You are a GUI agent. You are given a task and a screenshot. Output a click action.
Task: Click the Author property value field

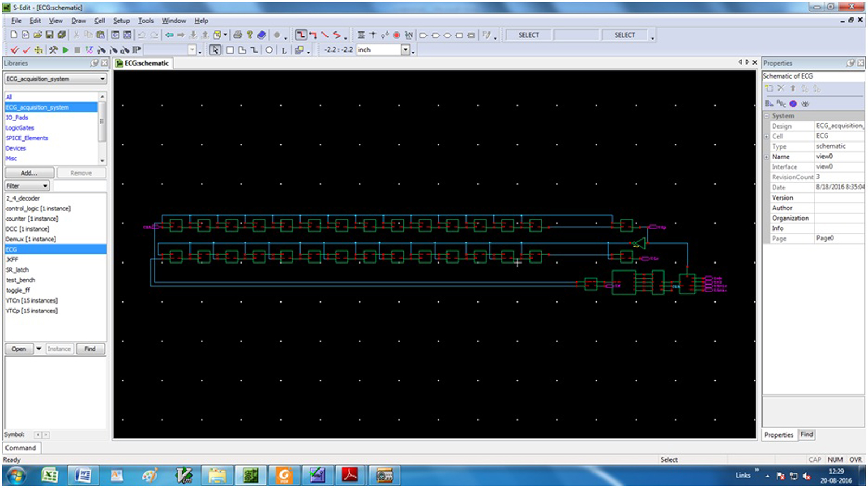pyautogui.click(x=839, y=208)
